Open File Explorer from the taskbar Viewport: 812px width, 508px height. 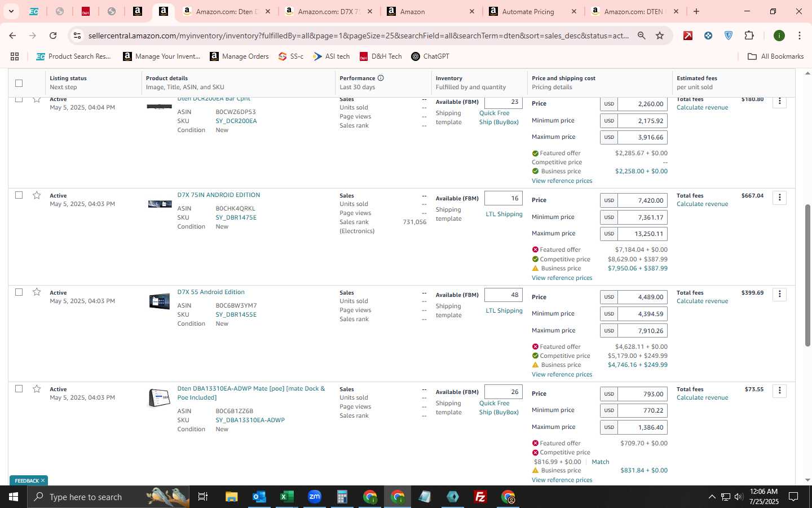[x=231, y=497]
